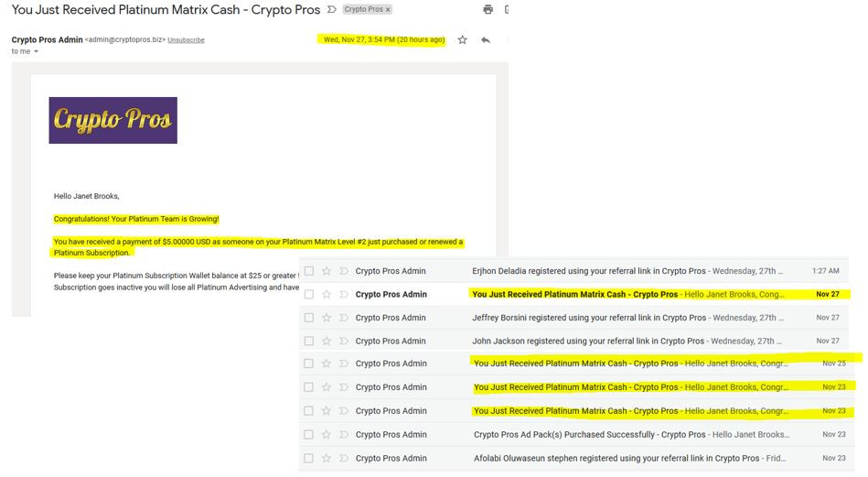Open Afolabi Oluwaseun stephen registered email

575,458
